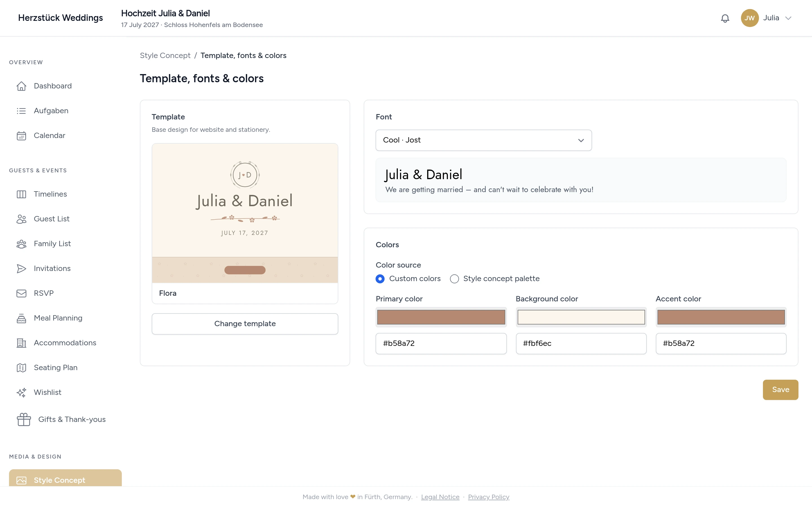Viewport: 812px width, 507px height.
Task: Click the Gifts & Thank-yous gift icon
Action: [x=24, y=419]
